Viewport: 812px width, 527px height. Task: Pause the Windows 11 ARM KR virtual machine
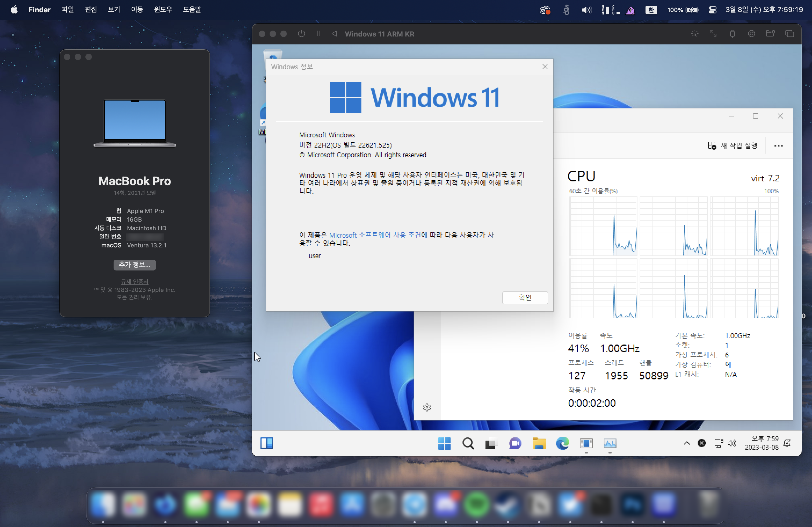point(318,34)
